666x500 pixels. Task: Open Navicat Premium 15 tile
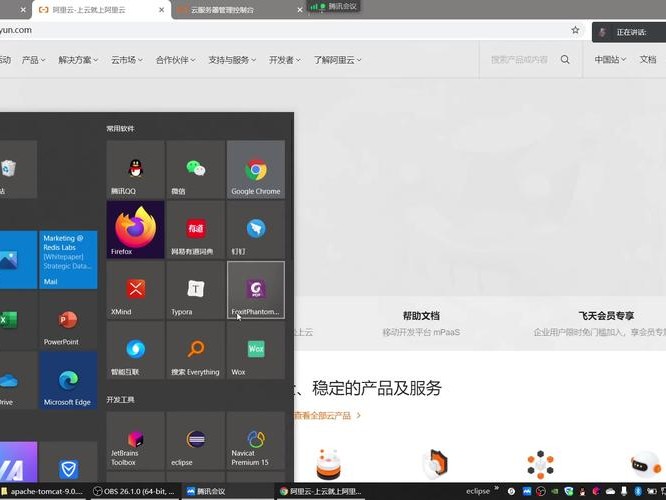[x=256, y=441]
